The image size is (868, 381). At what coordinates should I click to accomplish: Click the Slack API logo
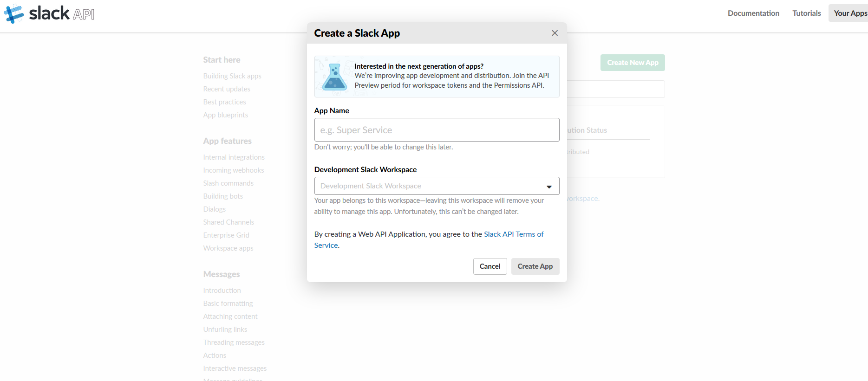pos(49,13)
